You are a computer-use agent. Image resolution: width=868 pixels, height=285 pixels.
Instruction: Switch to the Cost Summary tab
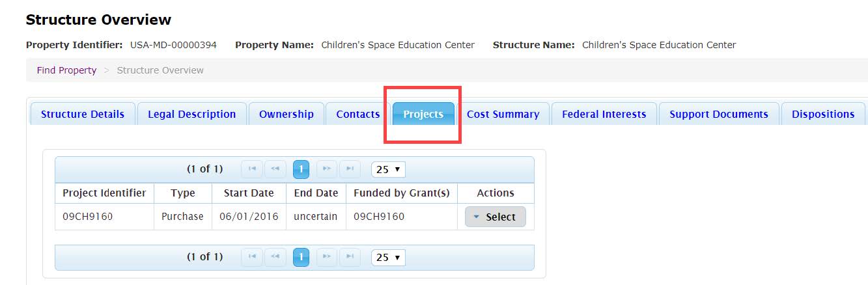(503, 114)
